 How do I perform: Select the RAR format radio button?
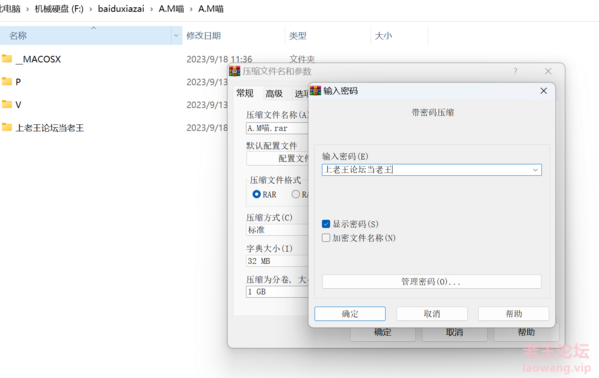256,194
